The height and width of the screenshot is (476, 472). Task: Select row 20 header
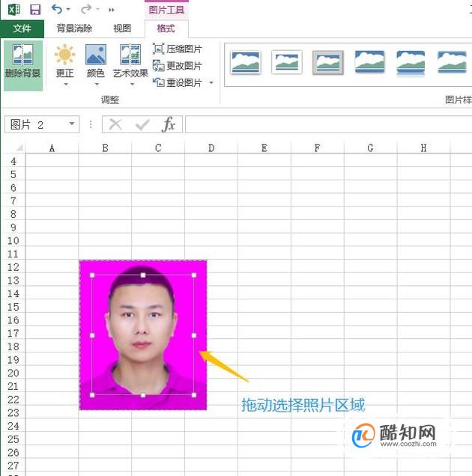tap(13, 373)
